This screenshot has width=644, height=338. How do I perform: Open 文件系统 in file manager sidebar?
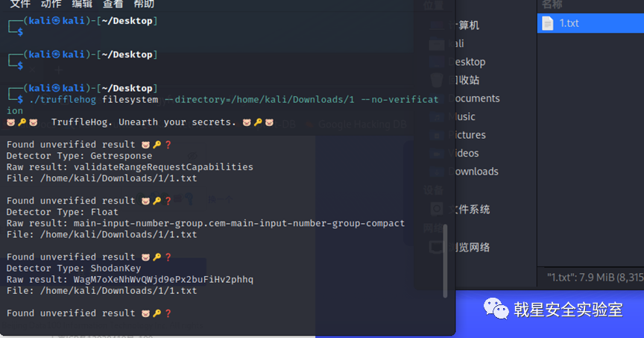tap(469, 210)
